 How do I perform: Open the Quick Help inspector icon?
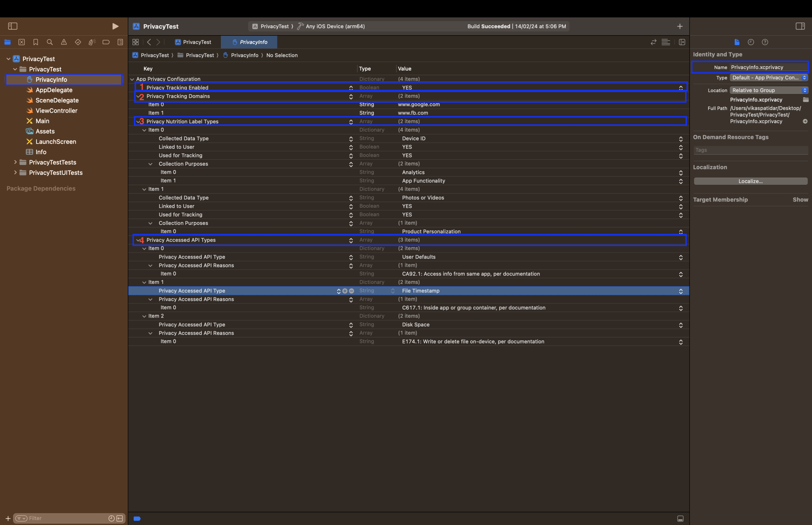[x=765, y=42]
